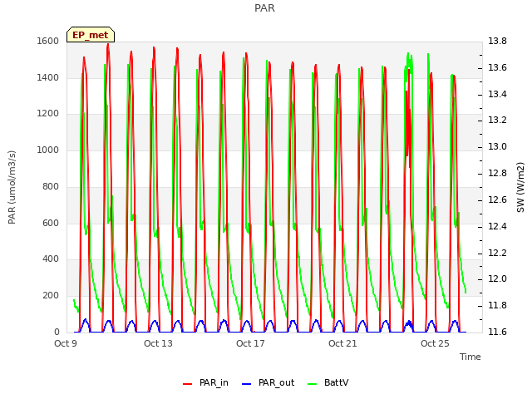Click the 11.6 right axis tick label

tap(497, 332)
